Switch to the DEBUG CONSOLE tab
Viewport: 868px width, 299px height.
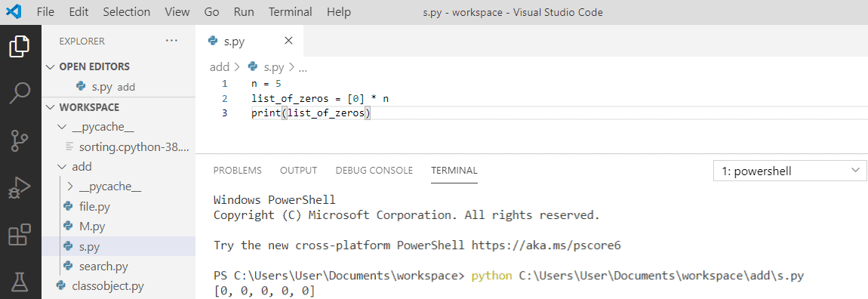[374, 171]
